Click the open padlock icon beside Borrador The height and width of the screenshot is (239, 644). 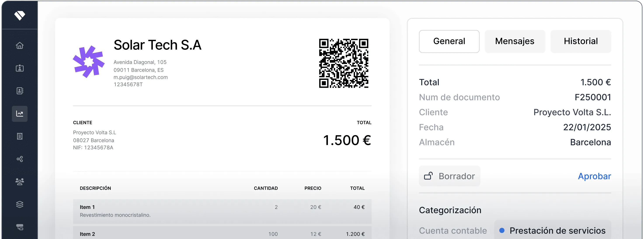[x=428, y=176]
